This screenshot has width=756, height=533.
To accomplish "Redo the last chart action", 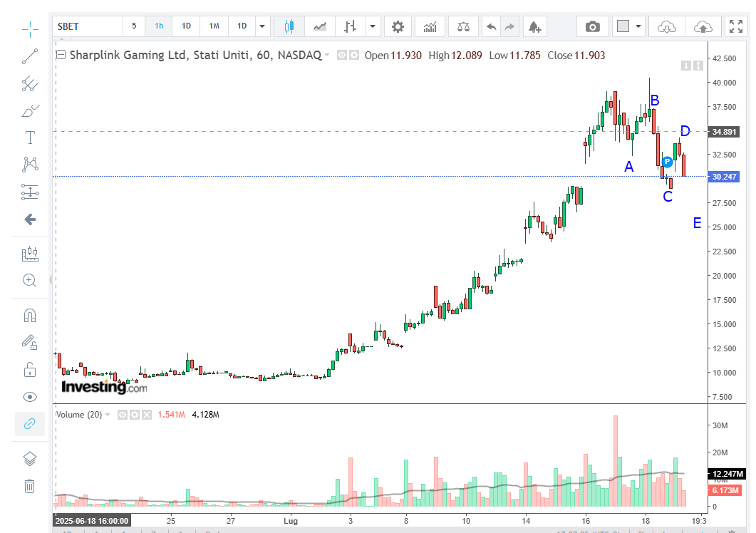I will 509,26.
